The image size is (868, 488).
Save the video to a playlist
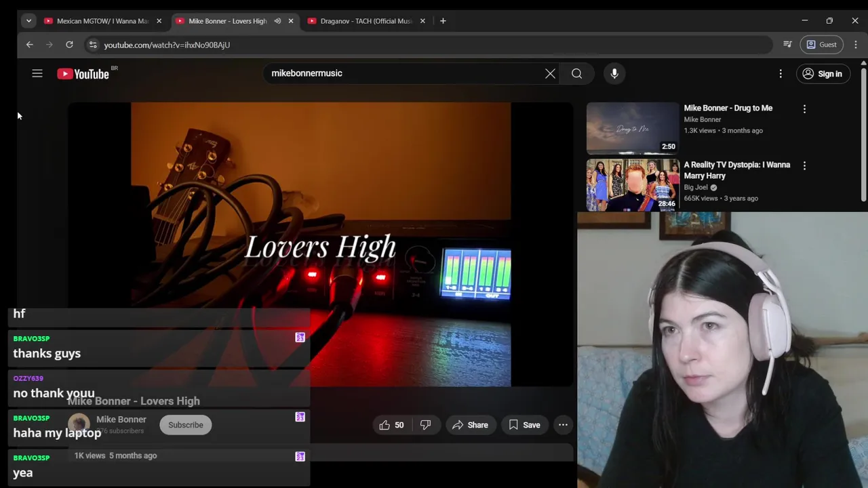pyautogui.click(x=524, y=425)
